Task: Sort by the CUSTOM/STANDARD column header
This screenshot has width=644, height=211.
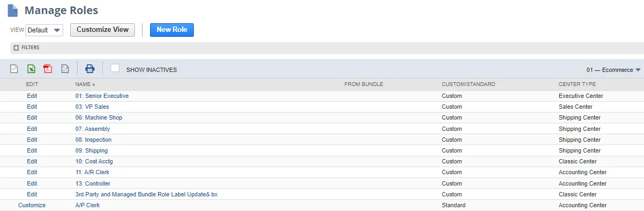Action: coord(469,84)
